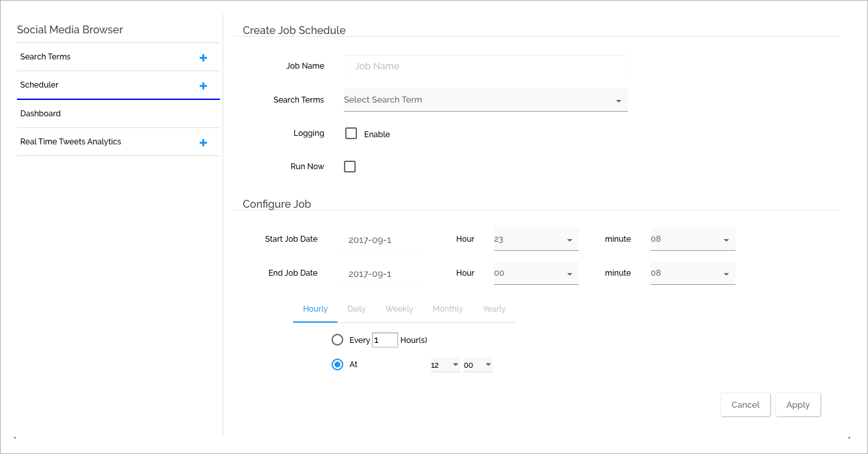Click the Start Job Date field
This screenshot has height=454, width=868.
(x=380, y=240)
